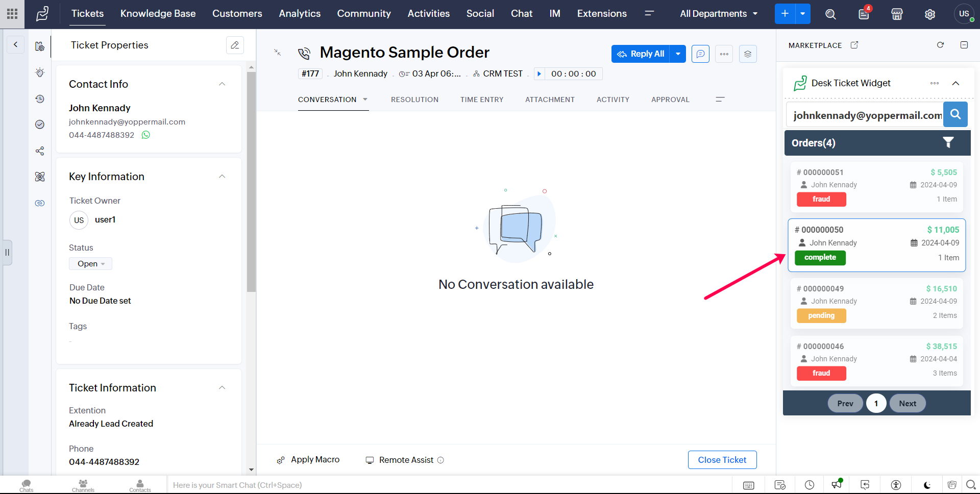Image resolution: width=980 pixels, height=494 pixels.
Task: Open the setup gear icon in top bar
Action: point(930,14)
